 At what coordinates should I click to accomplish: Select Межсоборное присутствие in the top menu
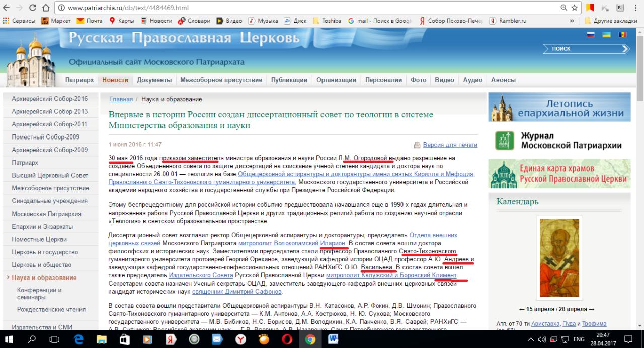click(221, 80)
